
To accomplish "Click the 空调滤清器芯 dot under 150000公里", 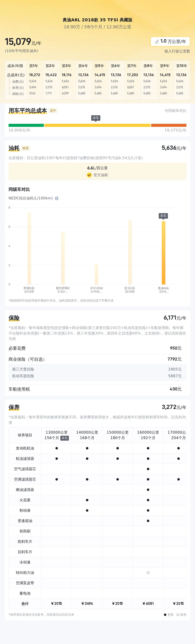I will 118,479.
